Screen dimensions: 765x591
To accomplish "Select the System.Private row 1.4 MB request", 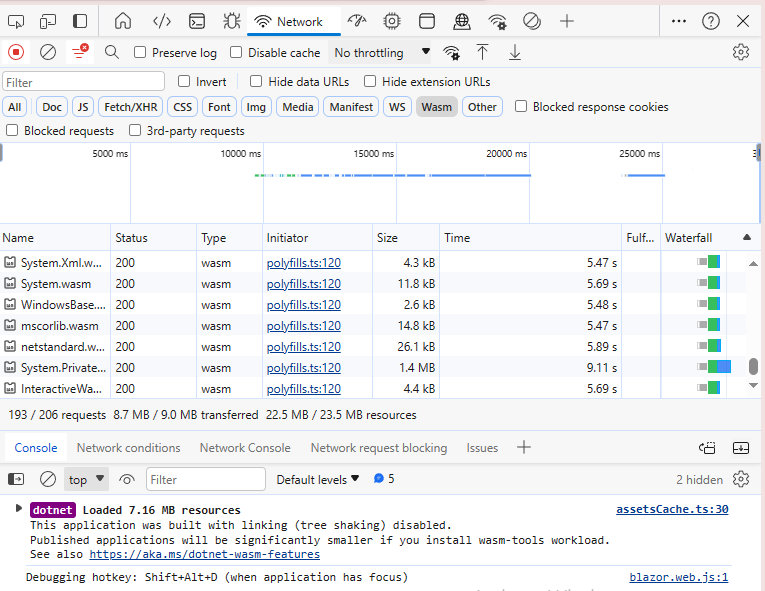I will (373, 367).
